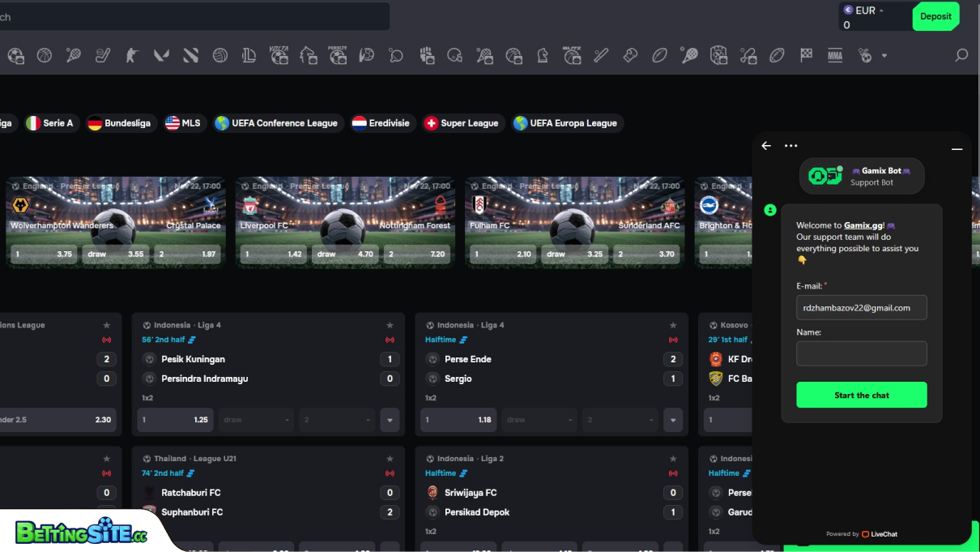Open the checkered flag racing icon
980x552 pixels.
pos(806,55)
